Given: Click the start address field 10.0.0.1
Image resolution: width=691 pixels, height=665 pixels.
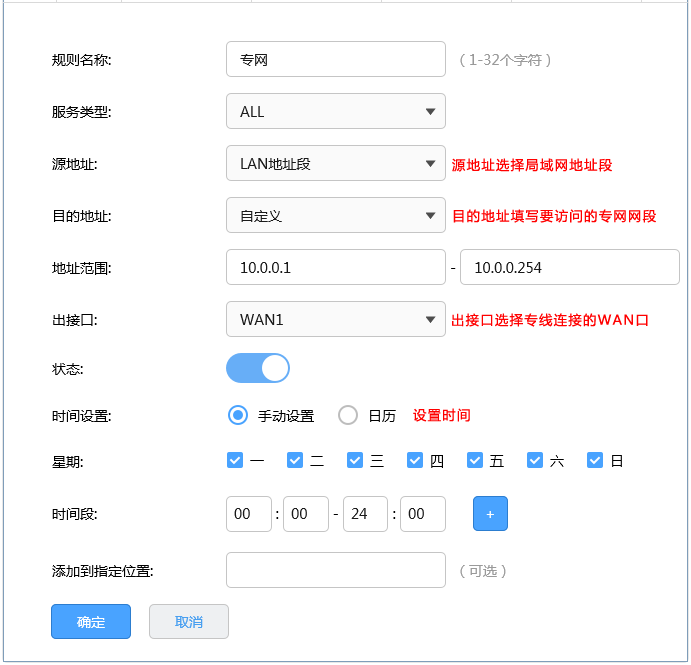Looking at the screenshot, I should pyautogui.click(x=335, y=267).
